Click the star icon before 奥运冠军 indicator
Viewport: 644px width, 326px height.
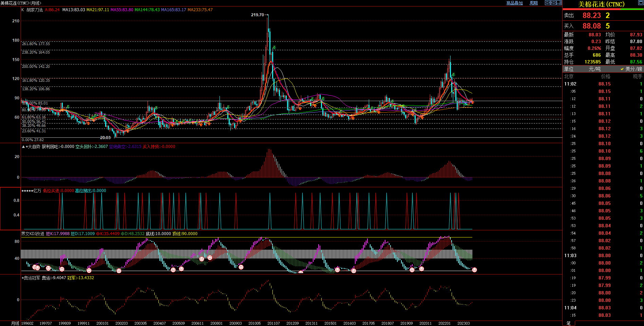tap(23, 278)
